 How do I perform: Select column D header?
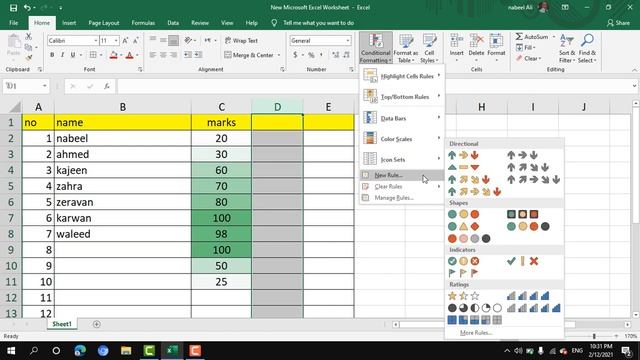coord(277,107)
